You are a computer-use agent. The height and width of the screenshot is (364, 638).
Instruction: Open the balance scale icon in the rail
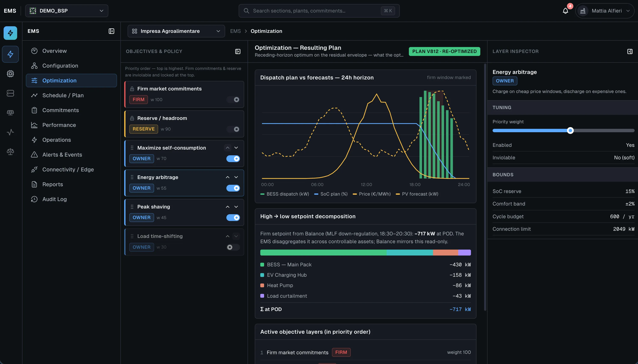[10, 151]
